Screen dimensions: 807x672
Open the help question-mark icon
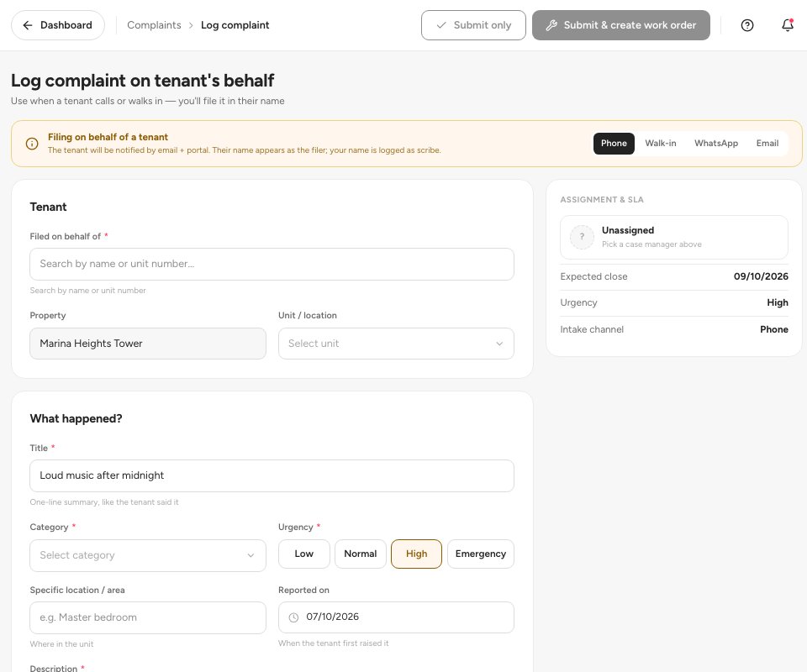click(x=746, y=25)
